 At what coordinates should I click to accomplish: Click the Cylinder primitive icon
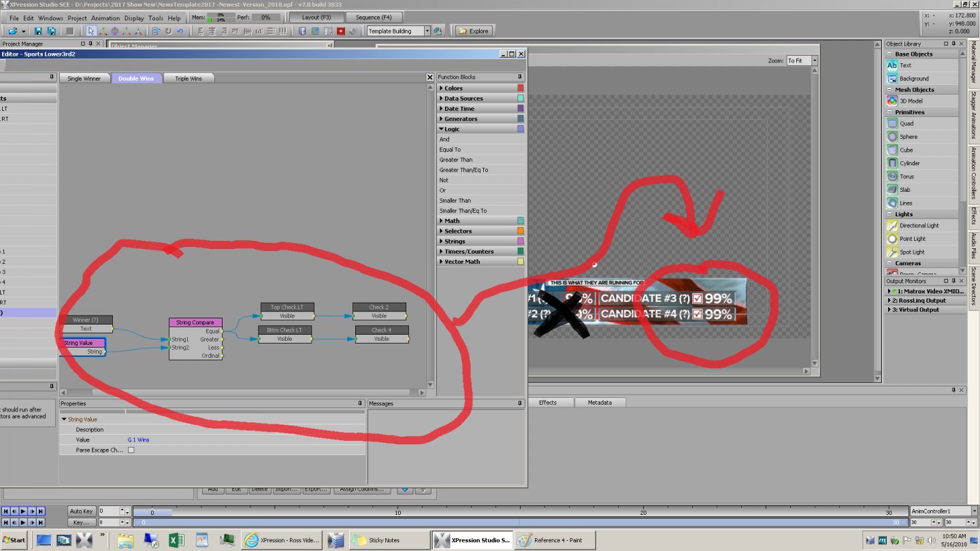(892, 163)
